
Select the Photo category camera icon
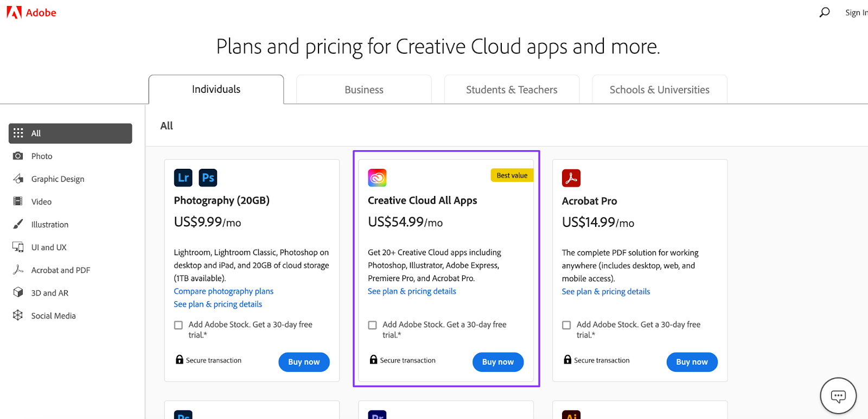tap(18, 156)
